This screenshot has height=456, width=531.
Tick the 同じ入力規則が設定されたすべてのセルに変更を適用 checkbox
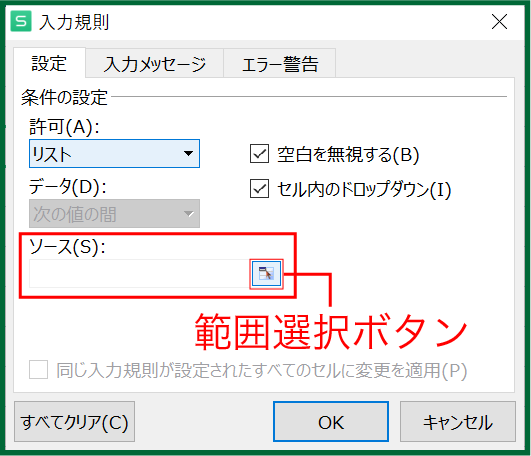(38, 370)
